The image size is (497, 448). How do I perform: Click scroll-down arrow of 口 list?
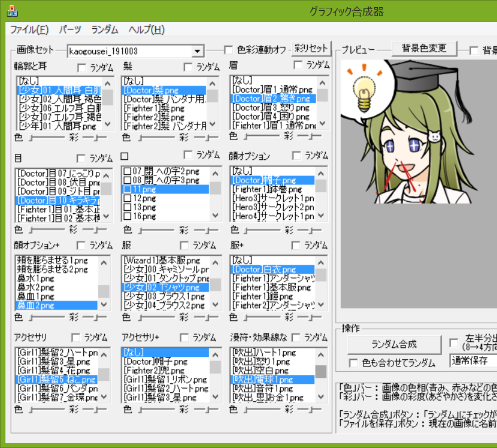(x=215, y=216)
